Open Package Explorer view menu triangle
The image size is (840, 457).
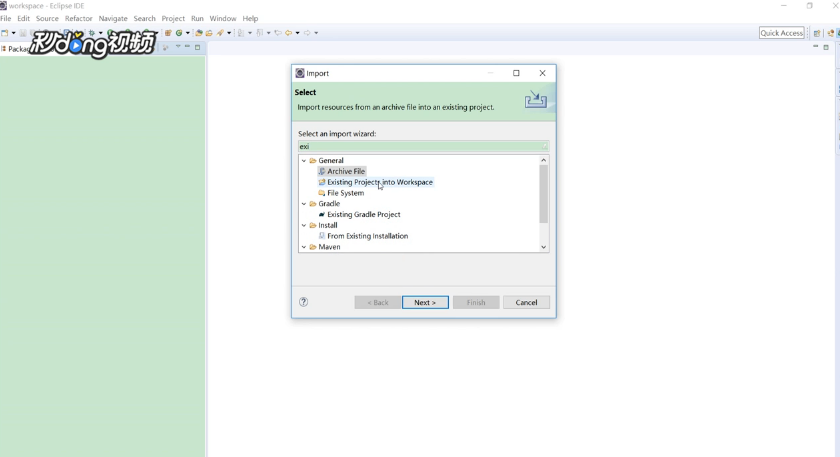[178, 47]
